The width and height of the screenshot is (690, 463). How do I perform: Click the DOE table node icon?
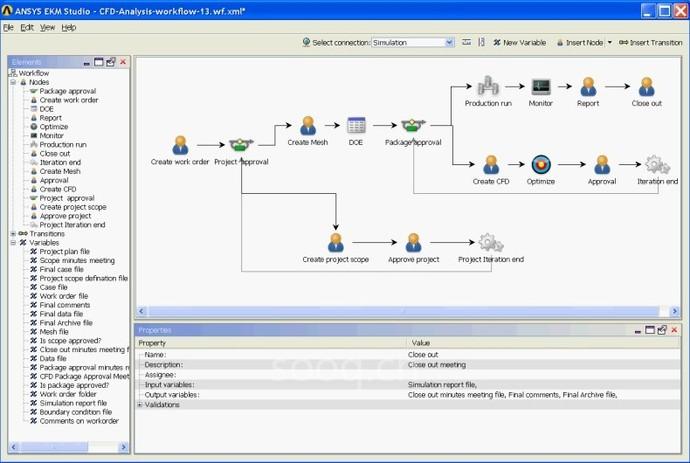coord(356,126)
